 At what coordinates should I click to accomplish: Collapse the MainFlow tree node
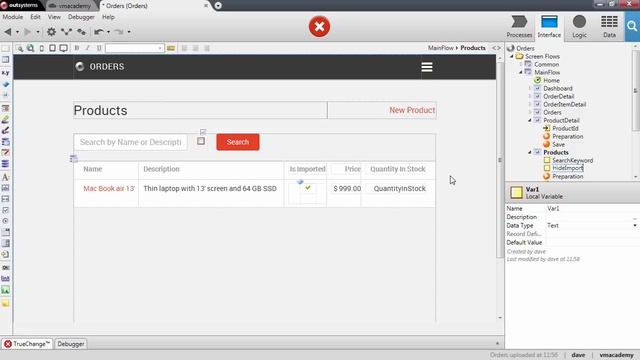[x=521, y=72]
